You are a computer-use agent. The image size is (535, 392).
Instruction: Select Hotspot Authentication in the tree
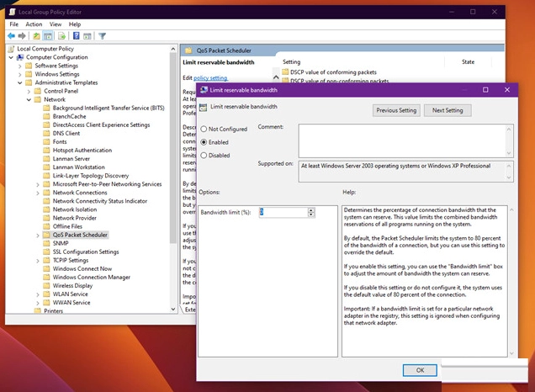click(x=82, y=150)
